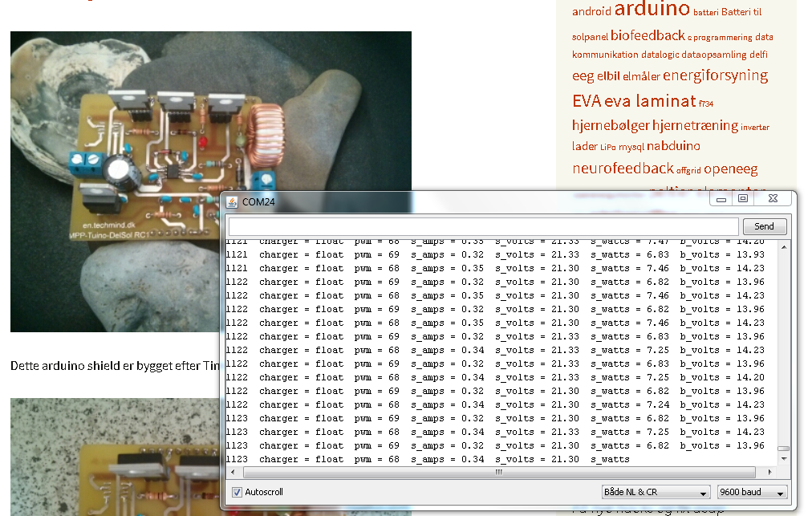This screenshot has height=516, width=812.
Task: Open the neurofeedback tag link
Action: 623,169
